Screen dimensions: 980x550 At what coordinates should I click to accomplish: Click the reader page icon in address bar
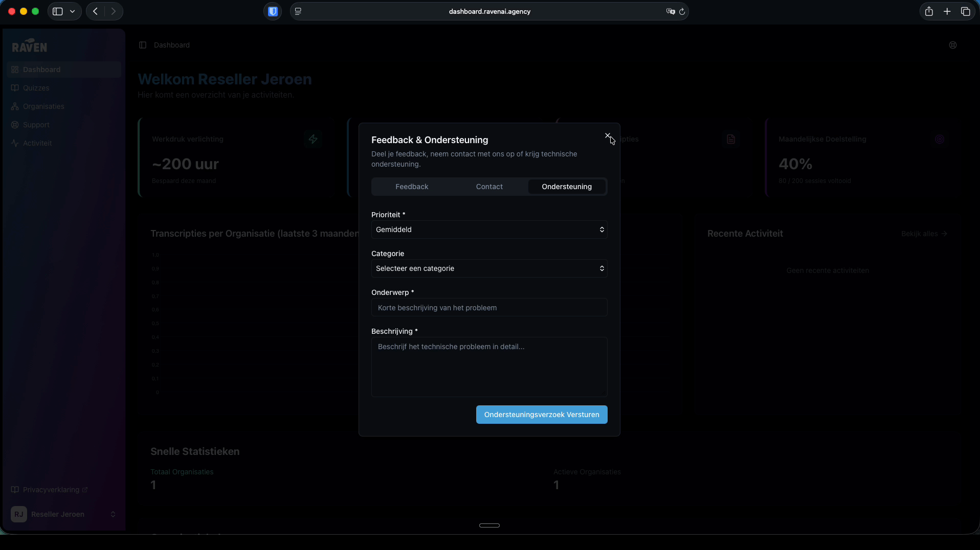click(298, 11)
